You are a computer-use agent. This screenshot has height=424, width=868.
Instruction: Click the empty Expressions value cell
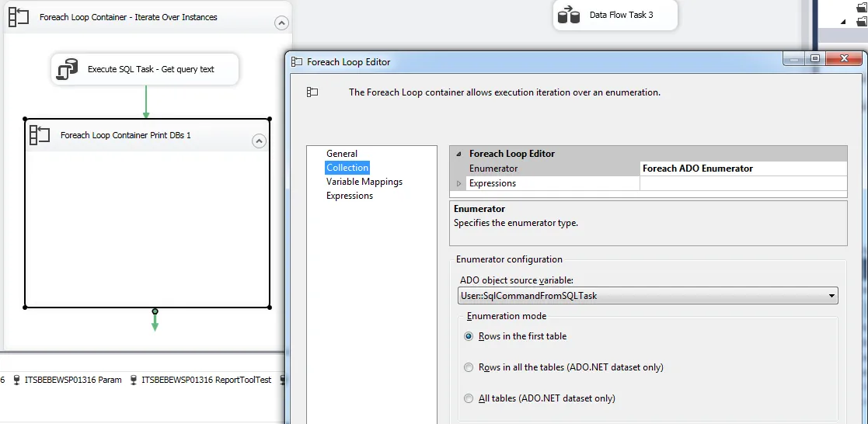pyautogui.click(x=744, y=183)
